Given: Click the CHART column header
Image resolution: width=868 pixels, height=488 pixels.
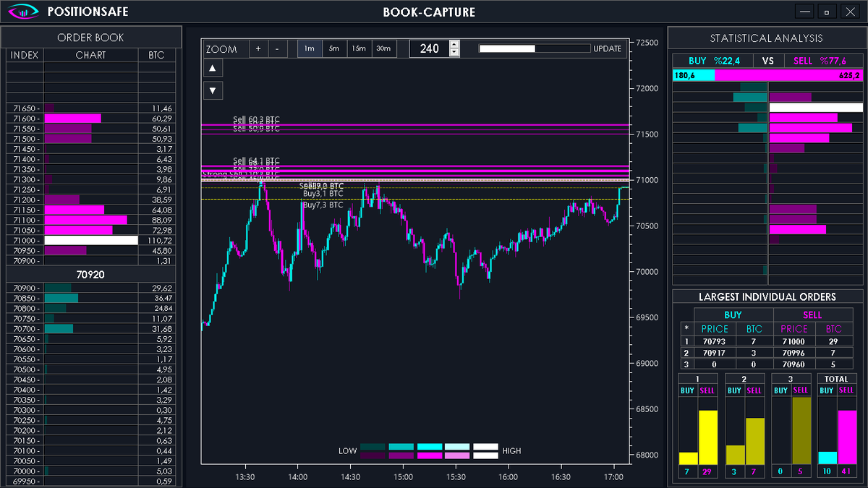Looking at the screenshot, I should (x=90, y=55).
